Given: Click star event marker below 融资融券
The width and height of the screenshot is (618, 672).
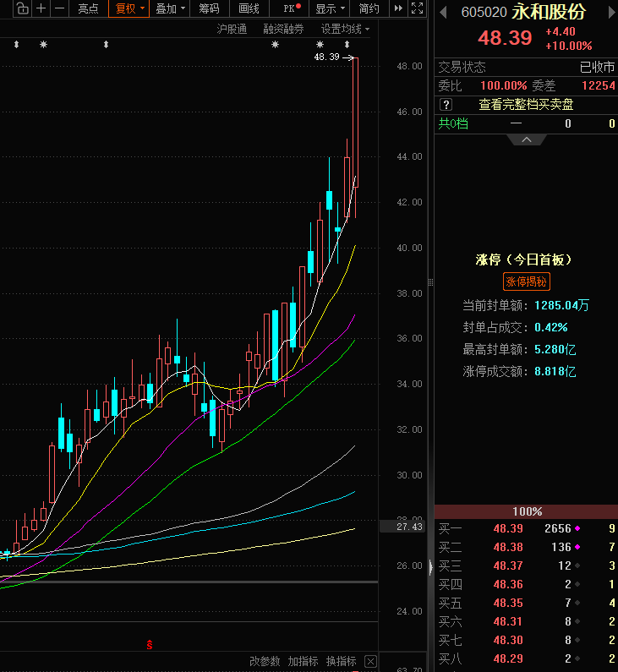Looking at the screenshot, I should [275, 44].
